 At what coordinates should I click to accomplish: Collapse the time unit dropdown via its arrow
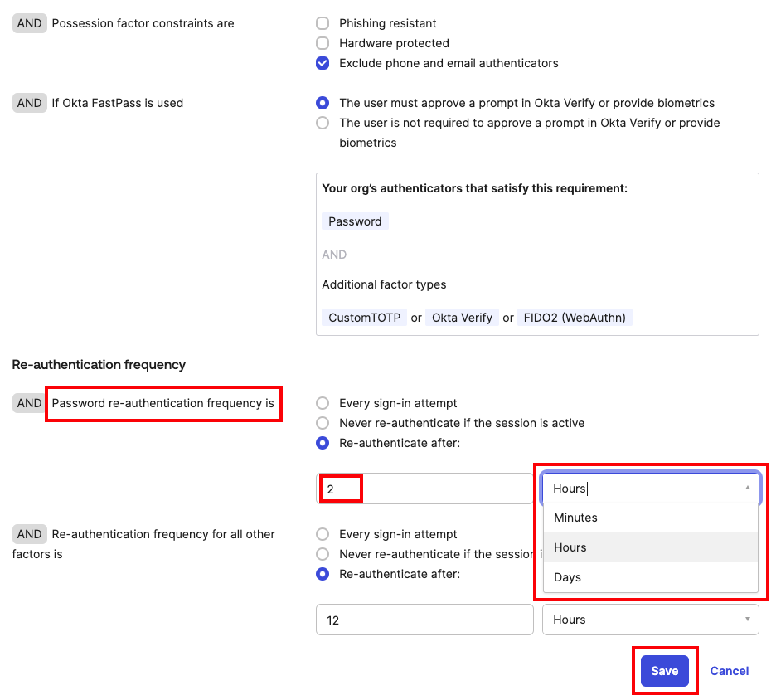click(x=749, y=489)
